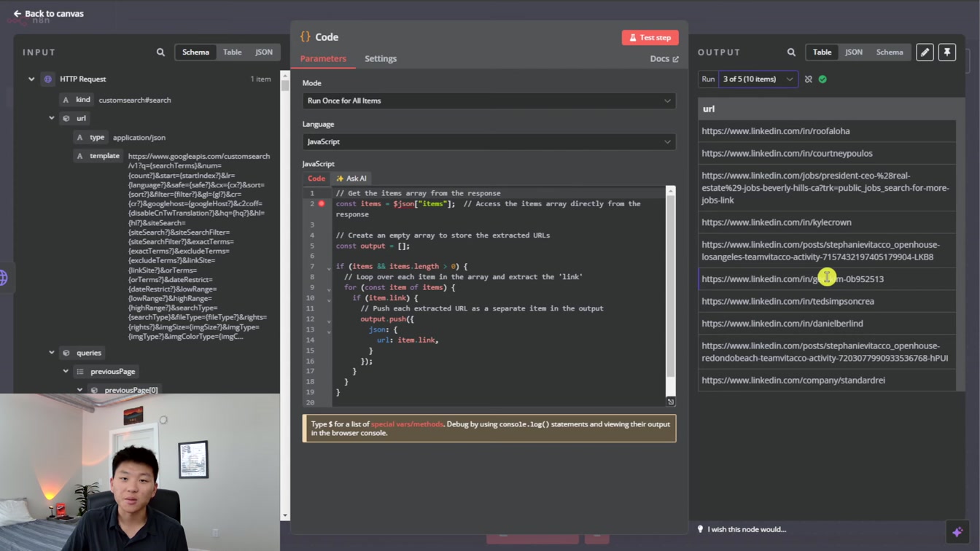Select the president-ceo jobs LinkedIn URL row

(827, 188)
